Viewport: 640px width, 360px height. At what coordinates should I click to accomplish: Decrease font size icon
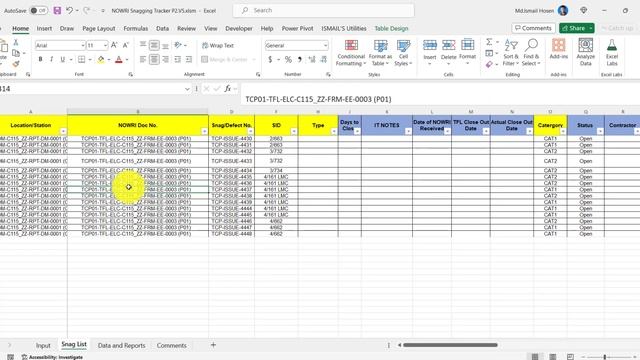point(126,45)
